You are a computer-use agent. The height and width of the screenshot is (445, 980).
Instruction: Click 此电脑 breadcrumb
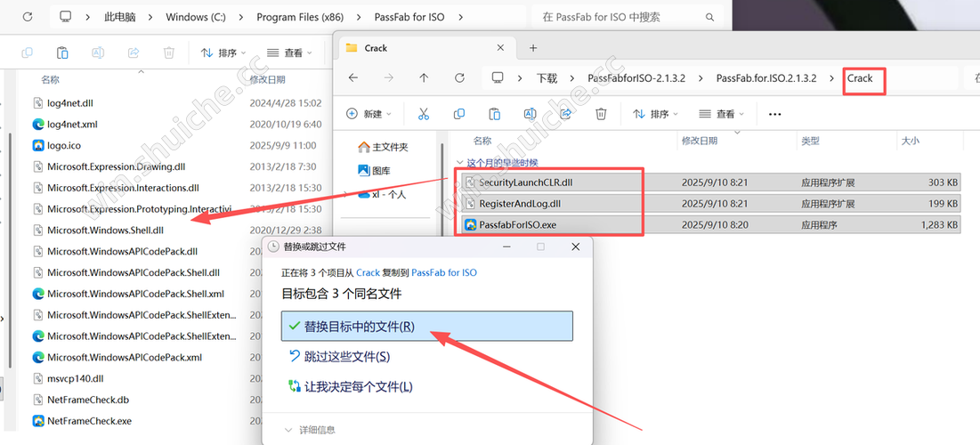[x=119, y=18]
